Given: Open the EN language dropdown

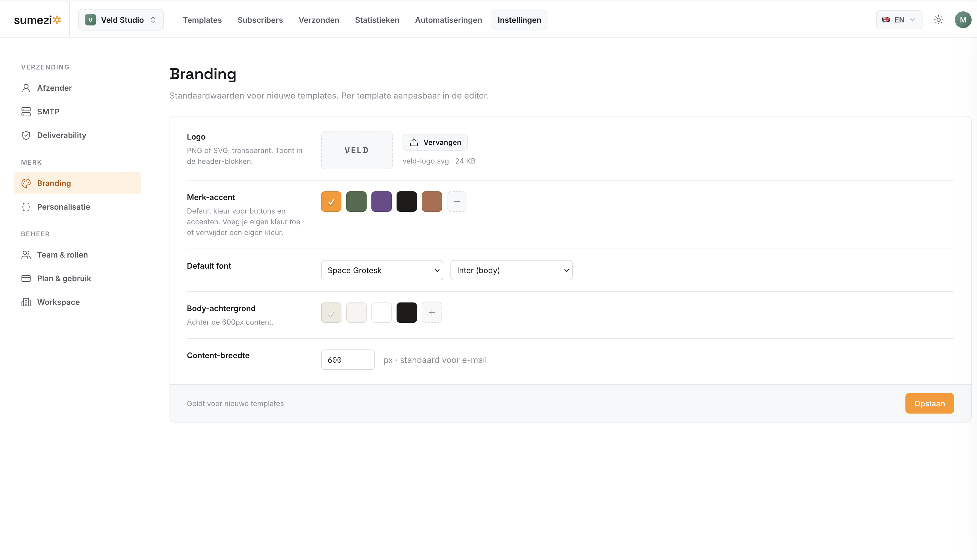Looking at the screenshot, I should tap(899, 20).
